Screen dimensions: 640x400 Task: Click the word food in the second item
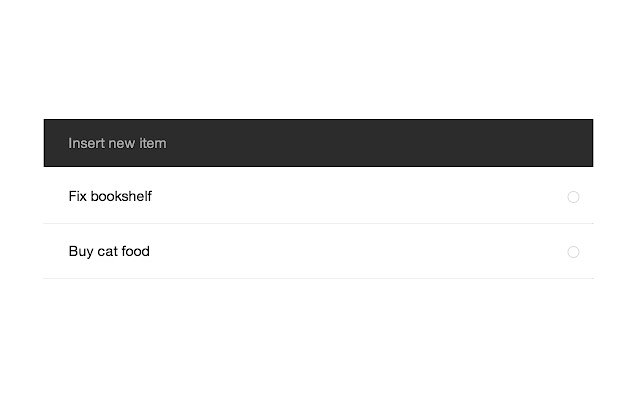point(135,252)
